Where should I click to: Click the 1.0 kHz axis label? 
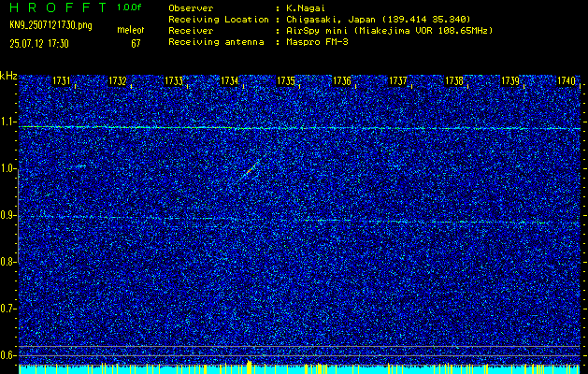[x=8, y=168]
